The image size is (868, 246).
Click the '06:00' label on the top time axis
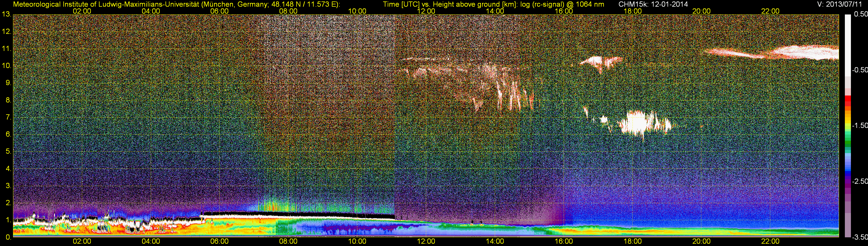pos(220,11)
